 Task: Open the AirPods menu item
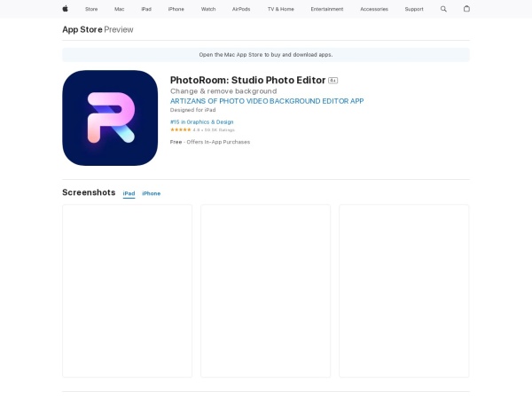(x=241, y=9)
